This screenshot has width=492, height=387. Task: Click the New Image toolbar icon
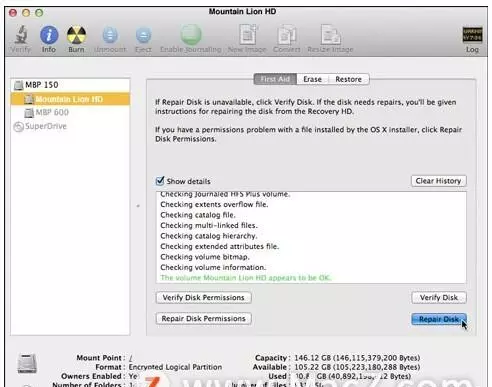pos(247,34)
